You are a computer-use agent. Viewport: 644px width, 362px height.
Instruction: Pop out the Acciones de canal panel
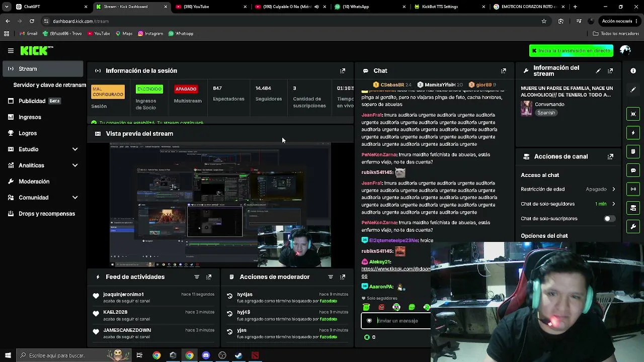click(x=610, y=156)
